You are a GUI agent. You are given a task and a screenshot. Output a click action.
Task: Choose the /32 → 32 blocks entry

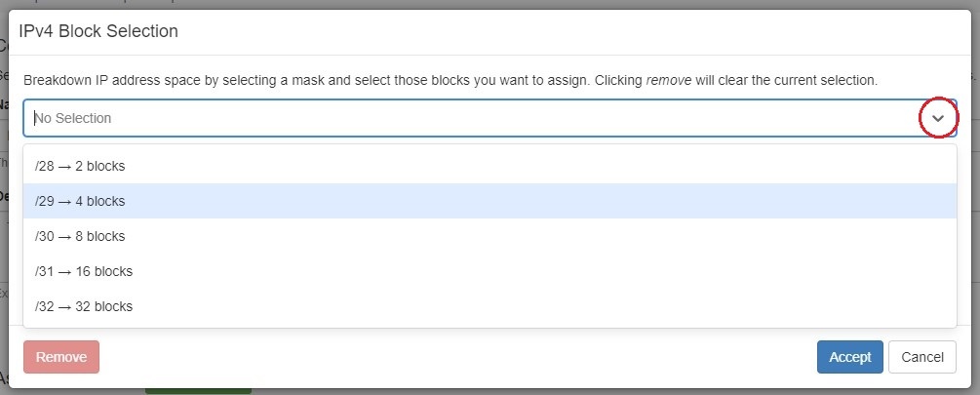tap(84, 306)
